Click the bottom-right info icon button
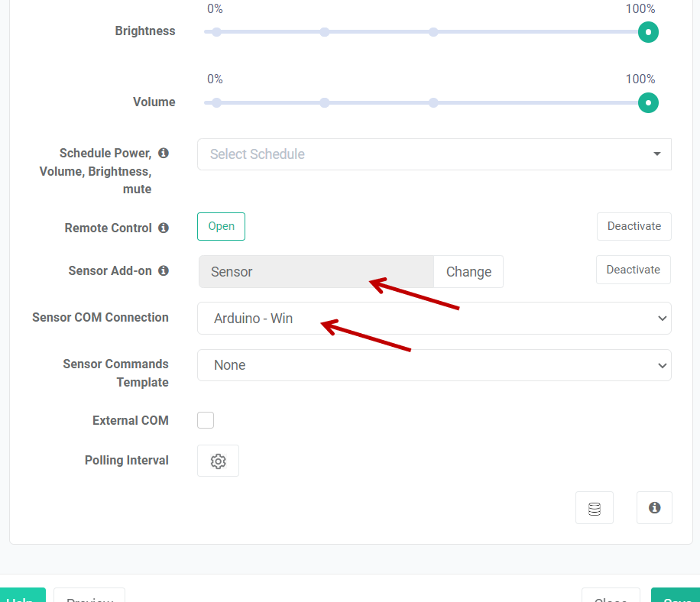The height and width of the screenshot is (602, 700). (654, 507)
